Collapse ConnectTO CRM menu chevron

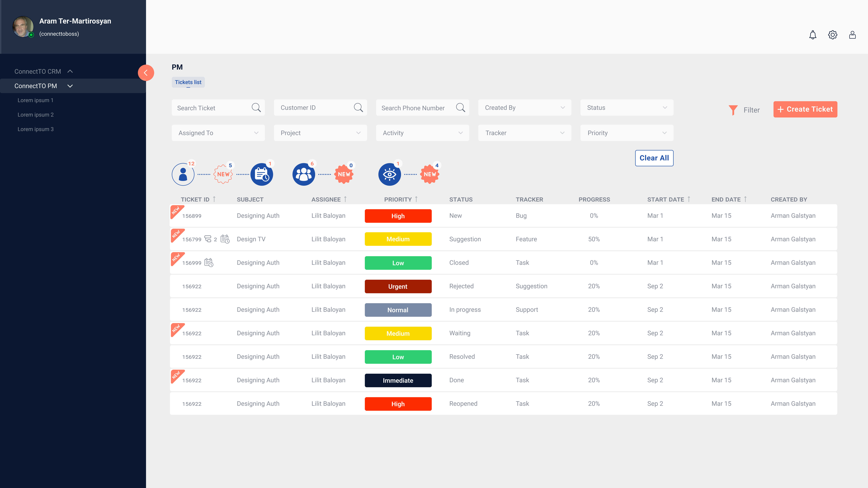coord(70,71)
